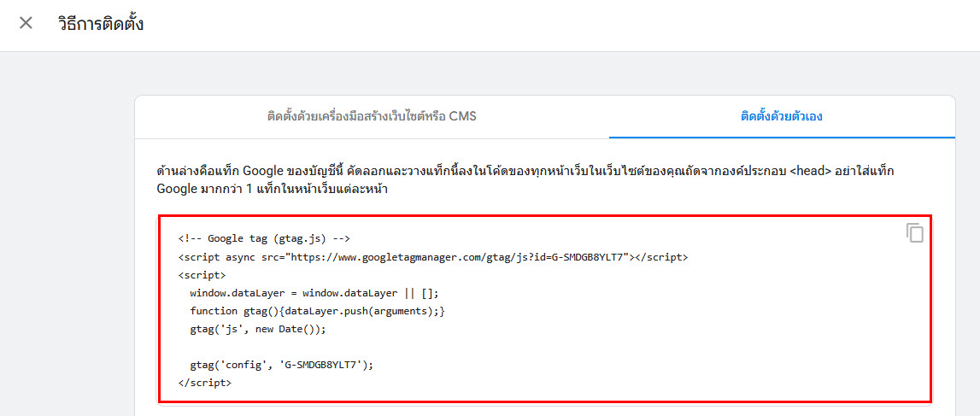Click the Google tag (gtag.js) comment line
Viewport: 980px width, 416px height.
click(264, 238)
